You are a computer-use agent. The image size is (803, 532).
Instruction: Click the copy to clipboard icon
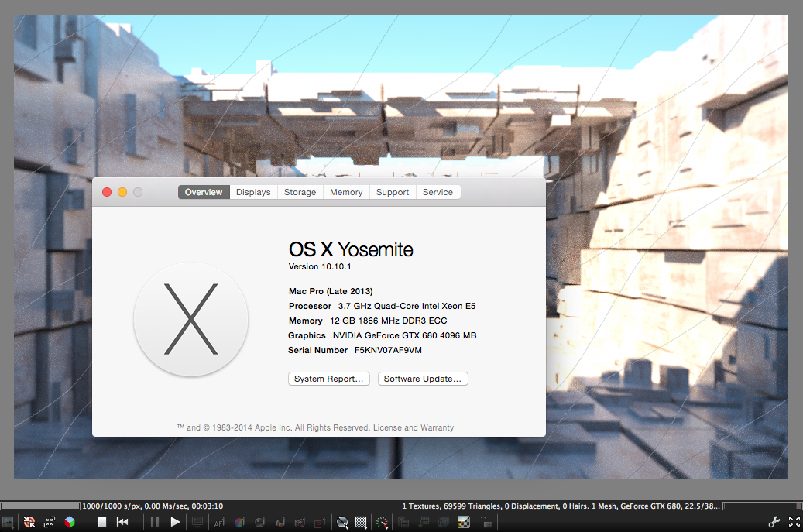point(403,522)
